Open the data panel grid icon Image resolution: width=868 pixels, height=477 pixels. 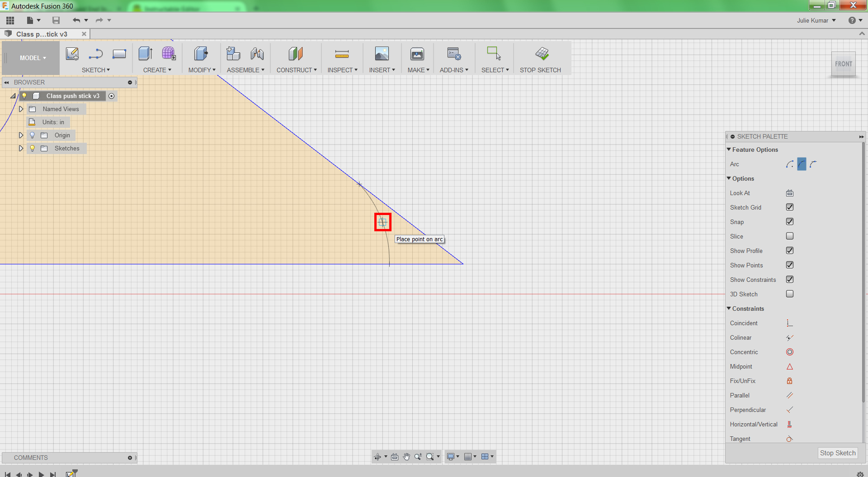(10, 20)
